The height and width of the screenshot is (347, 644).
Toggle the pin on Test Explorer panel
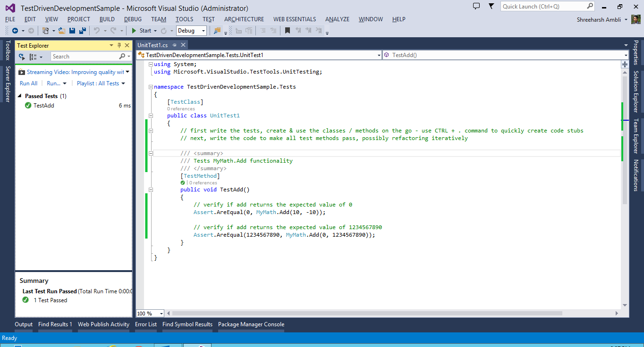click(x=119, y=45)
